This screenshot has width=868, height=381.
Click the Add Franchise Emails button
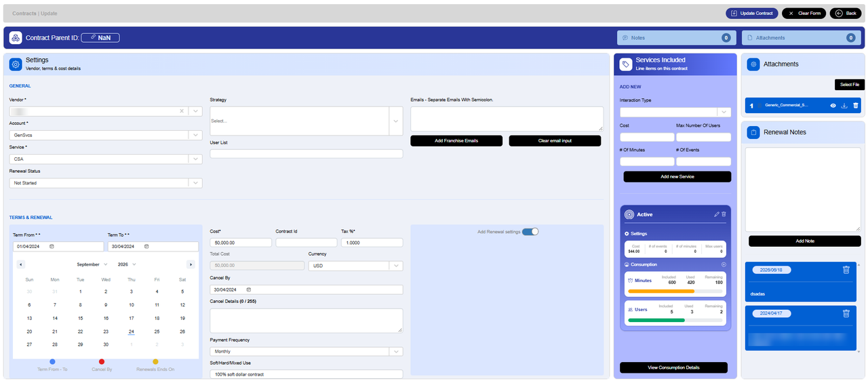[456, 140]
